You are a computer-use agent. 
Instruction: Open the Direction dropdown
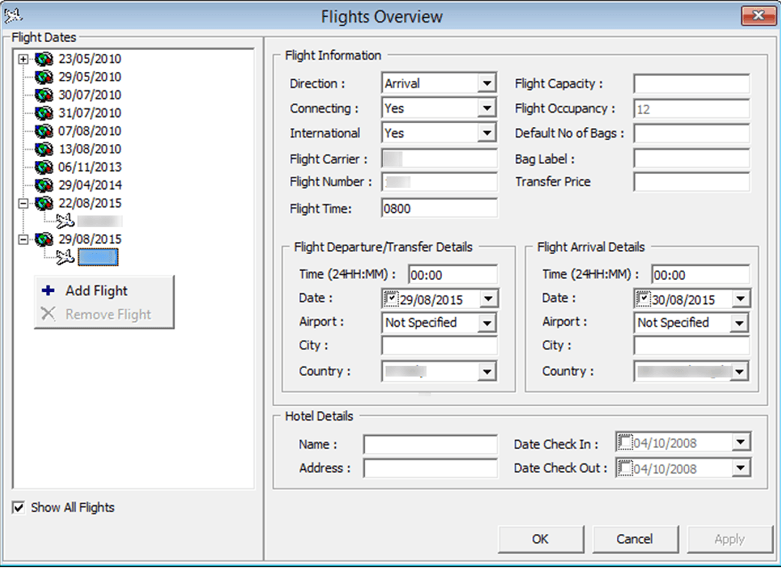[x=487, y=83]
